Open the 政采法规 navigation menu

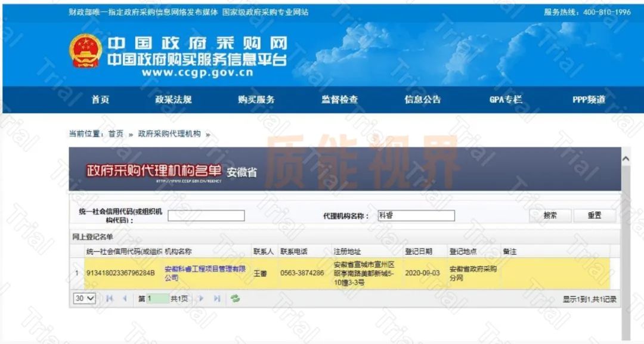click(x=174, y=100)
